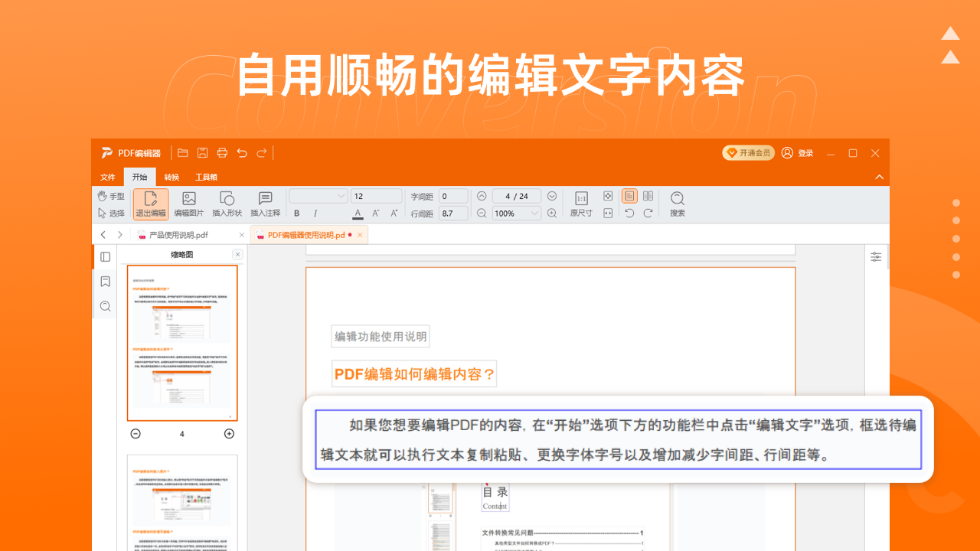Toggle bold formatting for selected text
This screenshot has width=980, height=551.
(x=296, y=213)
